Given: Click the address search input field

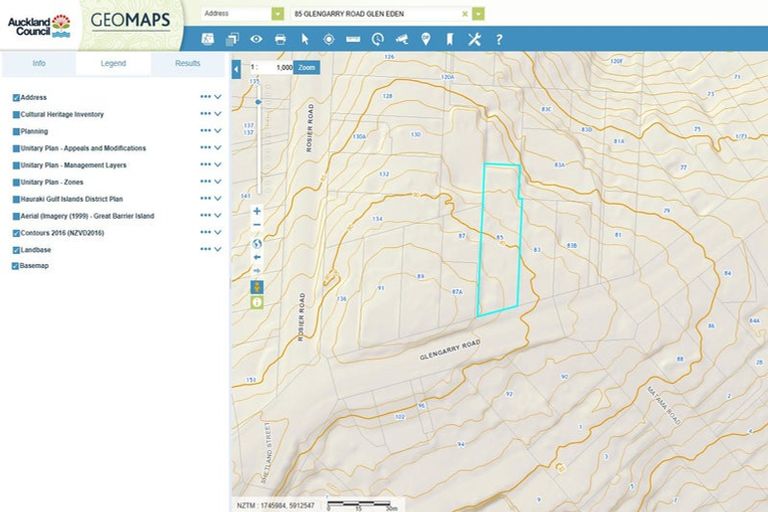Looking at the screenshot, I should pos(376,14).
